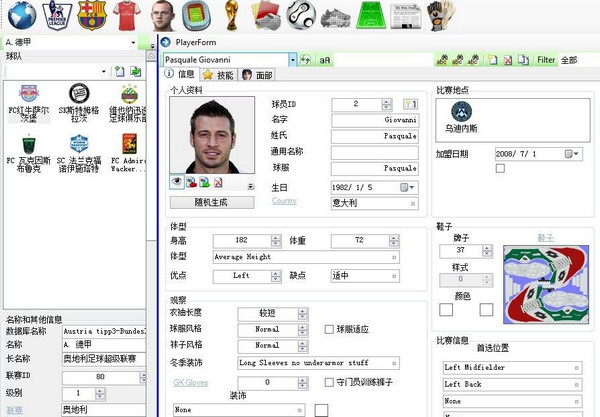Image resolution: width=600 pixels, height=417 pixels.
Task: Open the newspaper icon in top toolbar
Action: 405,16
